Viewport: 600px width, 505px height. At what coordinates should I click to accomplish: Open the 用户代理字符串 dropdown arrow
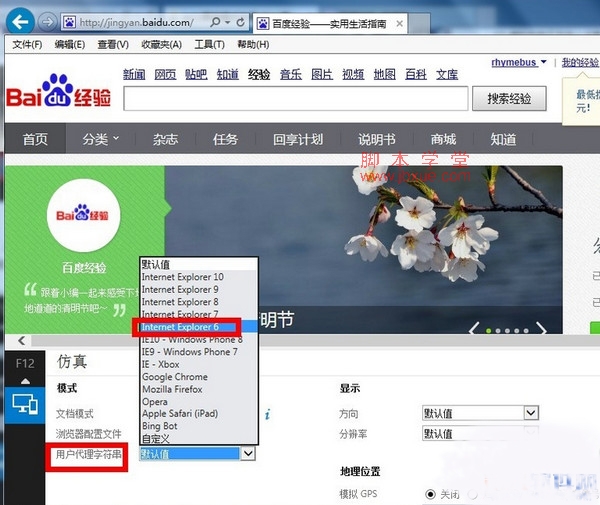coord(248,454)
